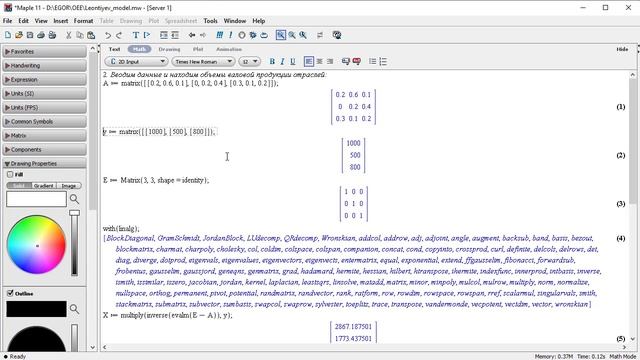Expand the Units (SI) palette
This screenshot has width=640, height=360.
pos(44,93)
